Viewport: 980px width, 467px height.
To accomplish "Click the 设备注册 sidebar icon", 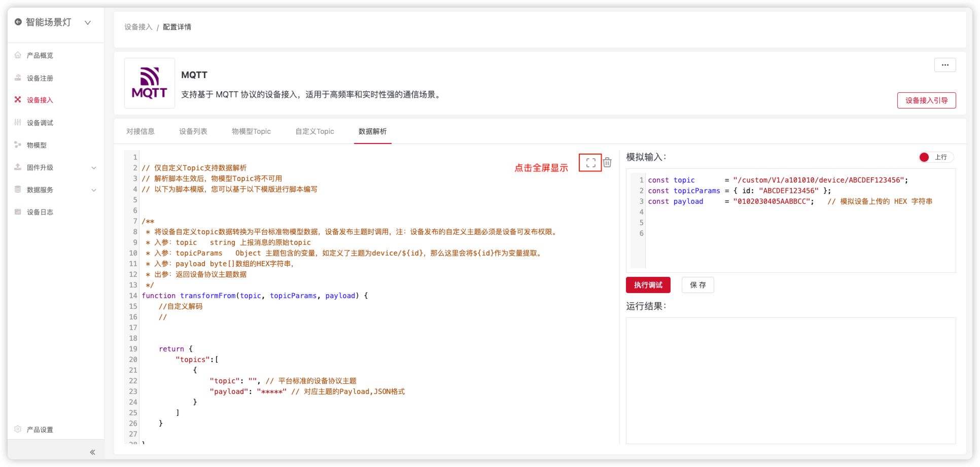I will [x=18, y=78].
